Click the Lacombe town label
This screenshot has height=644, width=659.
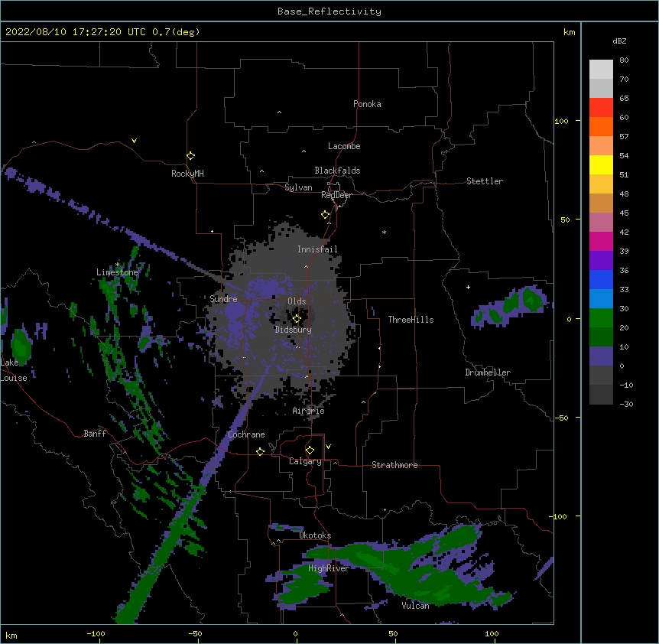(x=344, y=146)
